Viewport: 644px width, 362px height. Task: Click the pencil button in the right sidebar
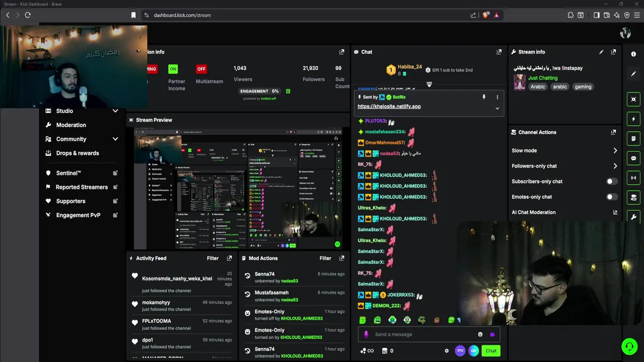click(633, 73)
